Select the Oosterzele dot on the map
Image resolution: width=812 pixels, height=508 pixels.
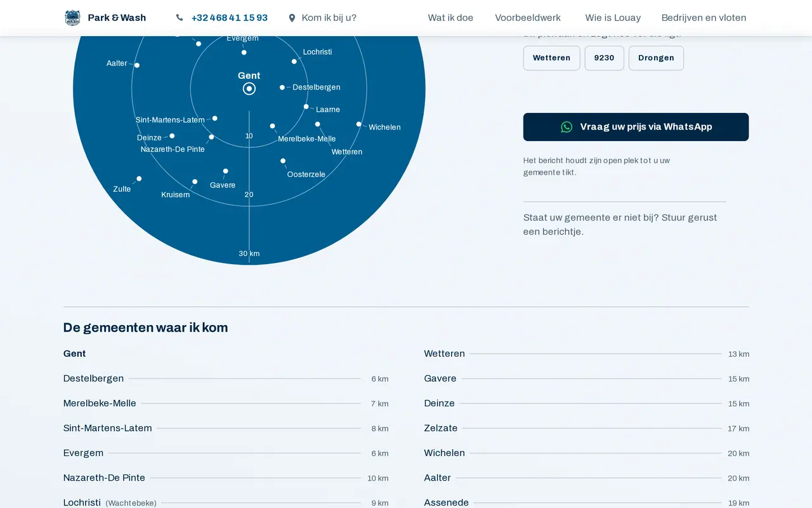[x=283, y=161]
